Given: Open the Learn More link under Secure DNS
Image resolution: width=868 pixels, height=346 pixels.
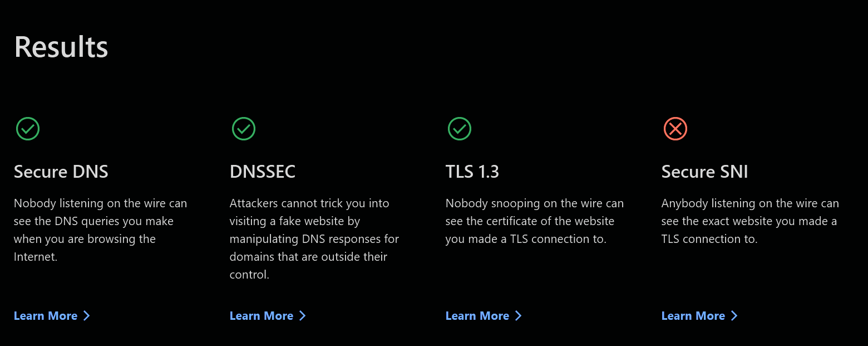Looking at the screenshot, I should pyautogui.click(x=46, y=316).
